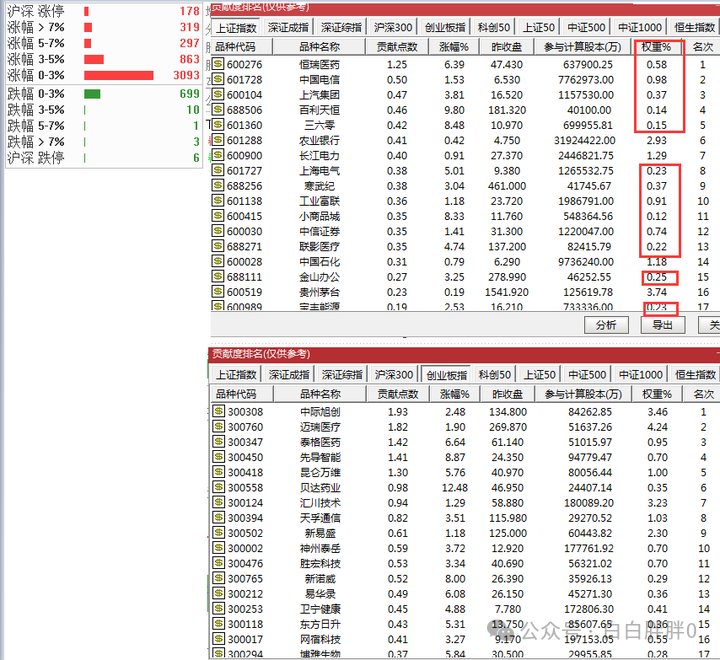Select 创业板指 tab in lower ranking window
This screenshot has height=660, width=720.
click(446, 375)
